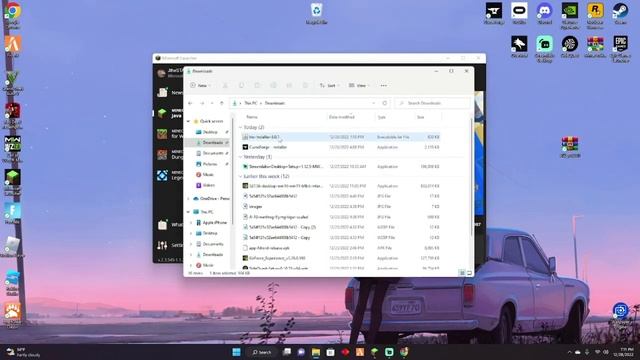Open the NVIDIA GeForce desktop shortcut
The height and width of the screenshot is (360, 640).
coord(570,16)
